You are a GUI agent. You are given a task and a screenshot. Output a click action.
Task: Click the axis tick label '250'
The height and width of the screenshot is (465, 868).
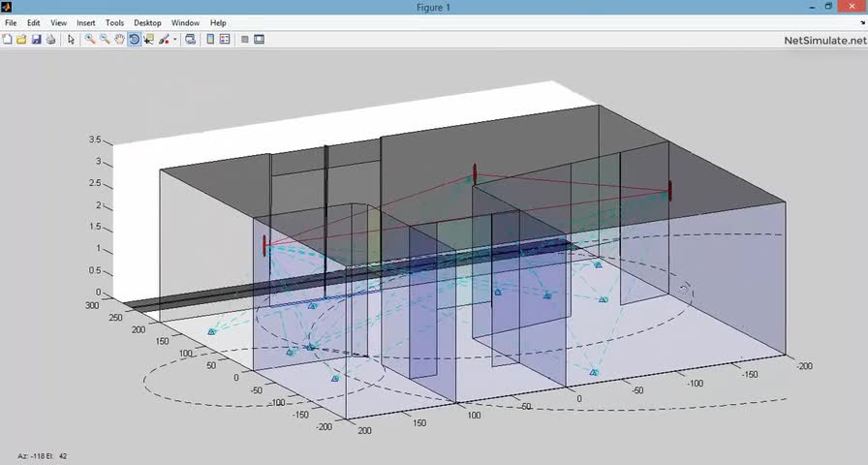pos(115,318)
